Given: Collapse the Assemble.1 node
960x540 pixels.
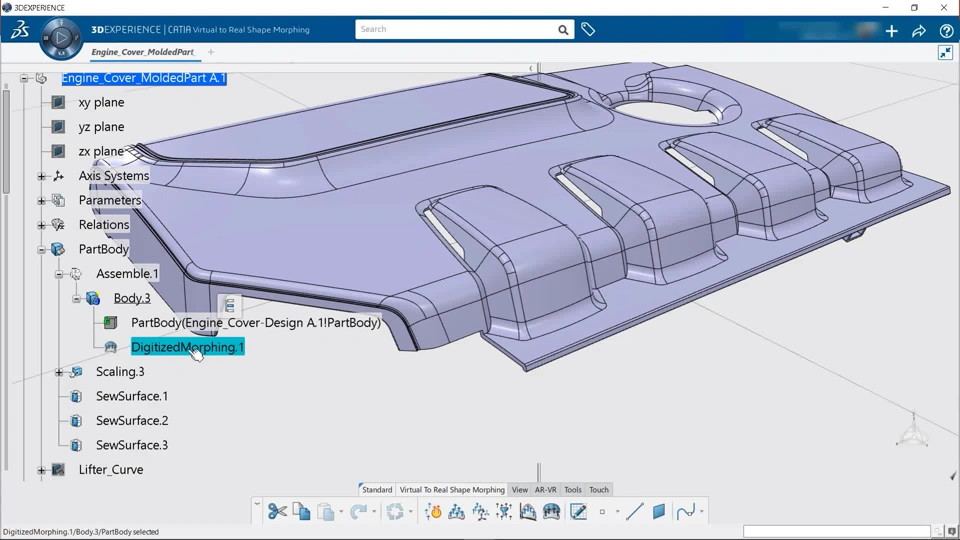Looking at the screenshot, I should click(59, 274).
